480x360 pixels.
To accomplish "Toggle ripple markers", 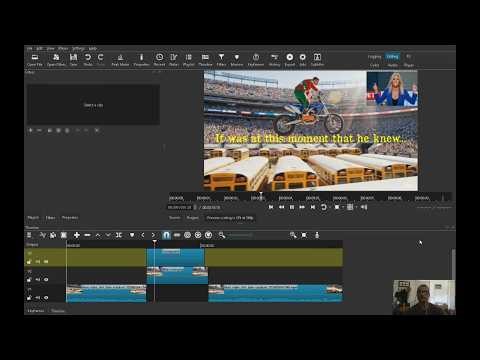I will pos(209,235).
